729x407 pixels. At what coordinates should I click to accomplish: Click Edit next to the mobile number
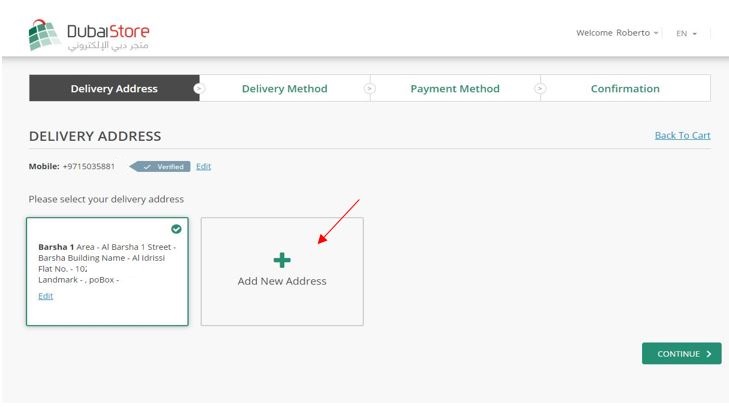[x=203, y=167]
